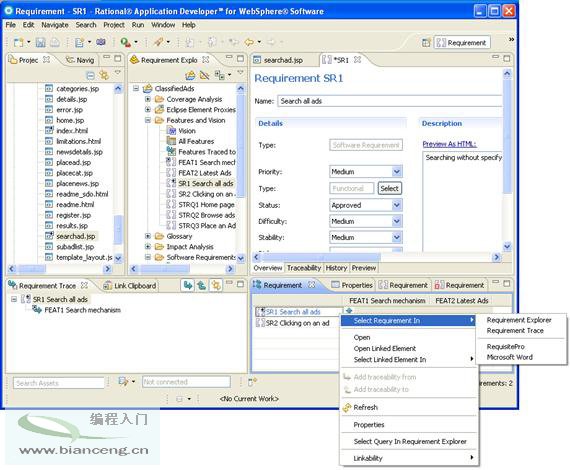Click the Select button next to Functional
This screenshot has height=470, width=570.
(x=389, y=188)
